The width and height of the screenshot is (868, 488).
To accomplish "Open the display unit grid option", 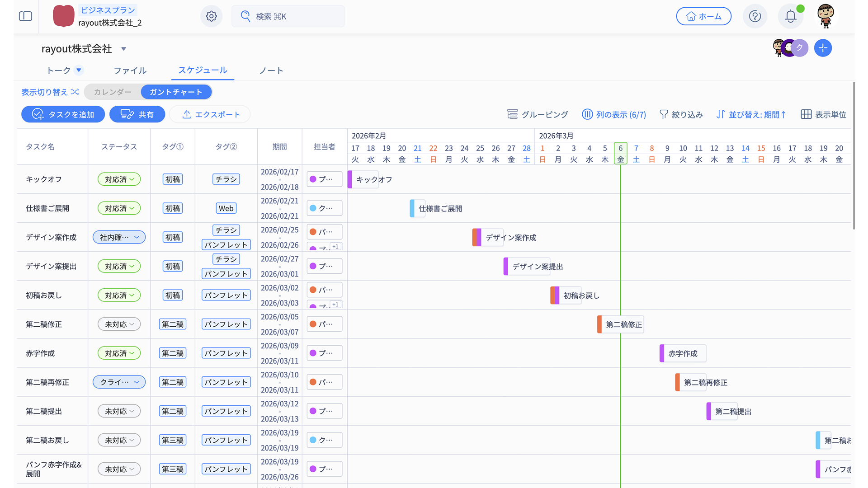I will (823, 114).
